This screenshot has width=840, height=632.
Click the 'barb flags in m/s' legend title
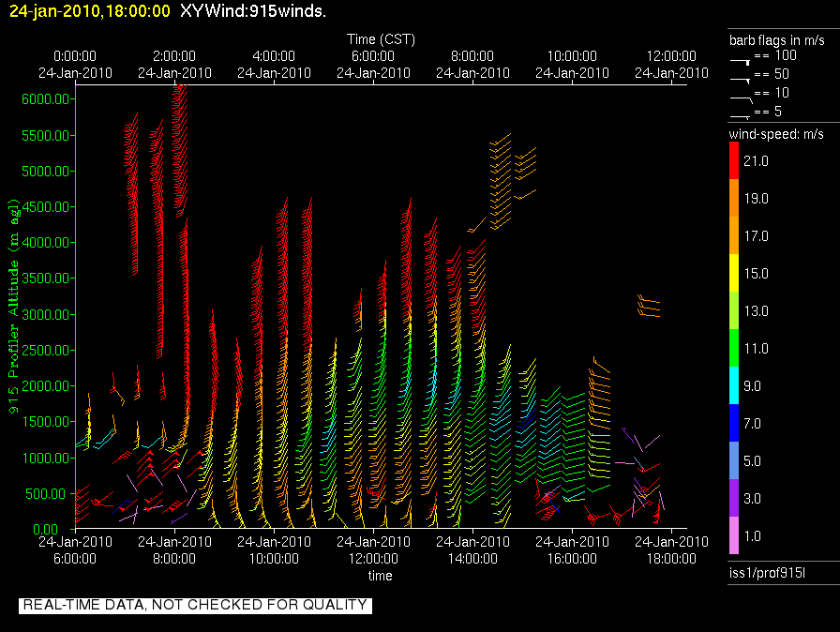pos(777,40)
